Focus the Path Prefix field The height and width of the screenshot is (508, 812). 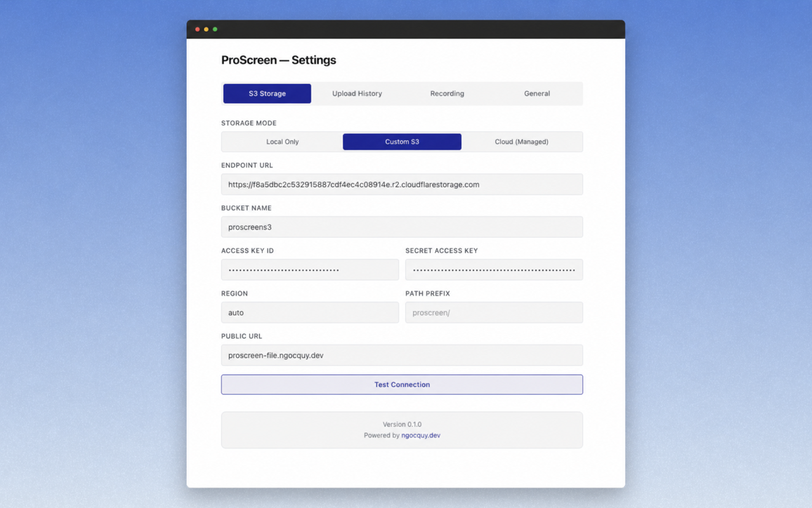(494, 312)
